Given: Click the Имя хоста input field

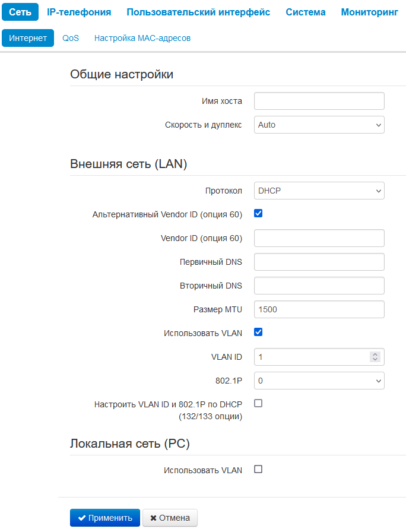Looking at the screenshot, I should pyautogui.click(x=319, y=101).
